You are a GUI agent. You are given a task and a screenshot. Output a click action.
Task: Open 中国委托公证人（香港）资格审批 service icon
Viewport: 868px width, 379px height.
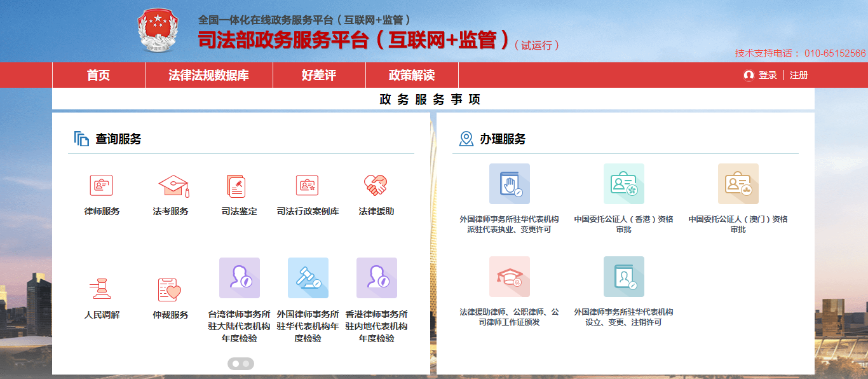(623, 184)
